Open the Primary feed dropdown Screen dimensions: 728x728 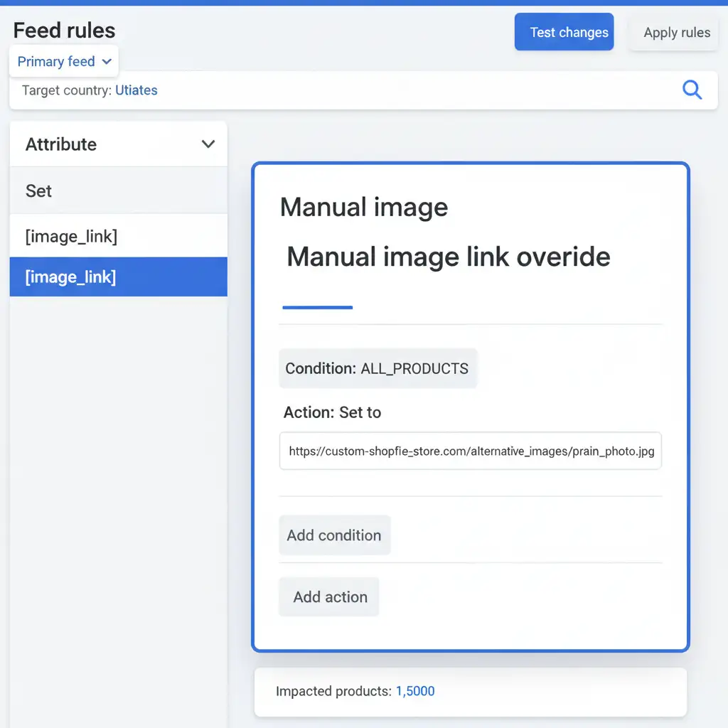[x=64, y=62]
